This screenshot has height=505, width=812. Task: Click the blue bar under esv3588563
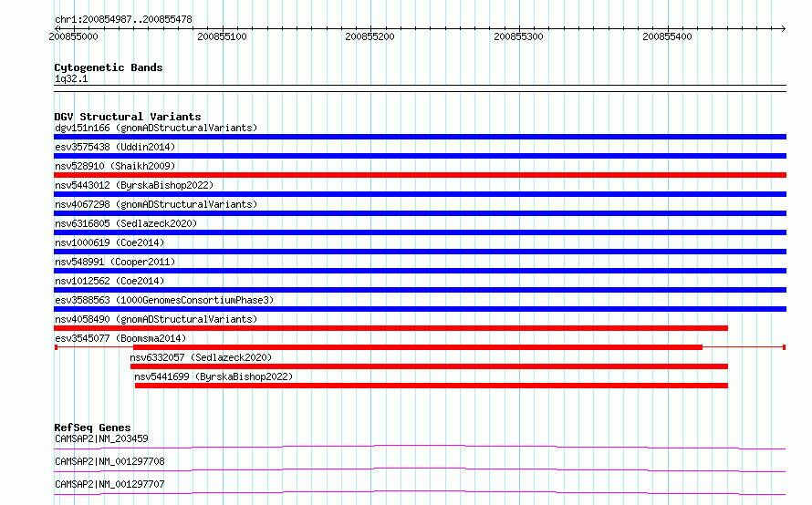point(420,309)
